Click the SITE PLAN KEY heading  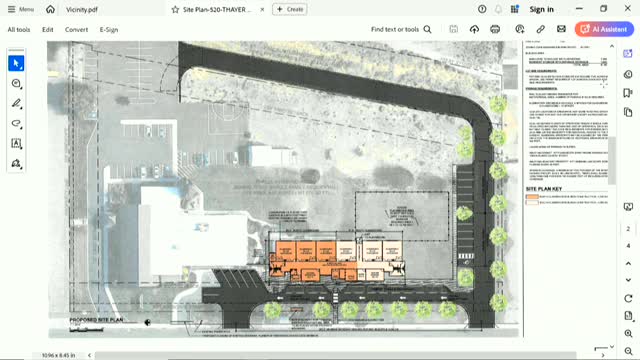[x=544, y=189]
